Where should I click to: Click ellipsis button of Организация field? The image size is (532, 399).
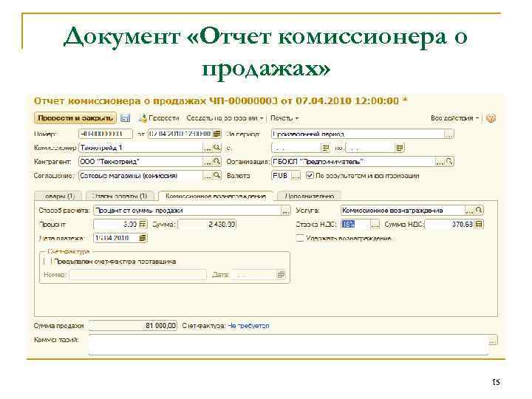(440, 162)
